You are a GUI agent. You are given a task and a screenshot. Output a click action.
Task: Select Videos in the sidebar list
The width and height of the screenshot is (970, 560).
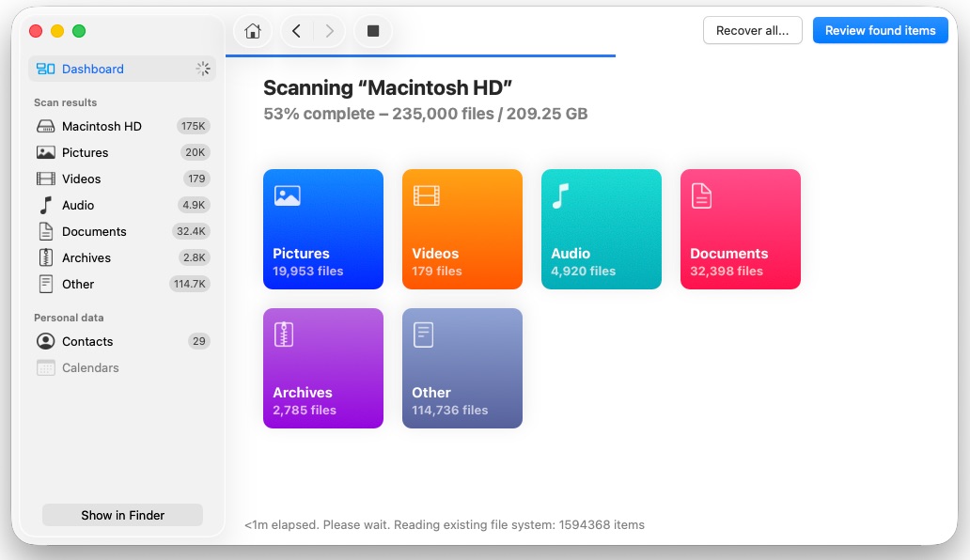122,179
